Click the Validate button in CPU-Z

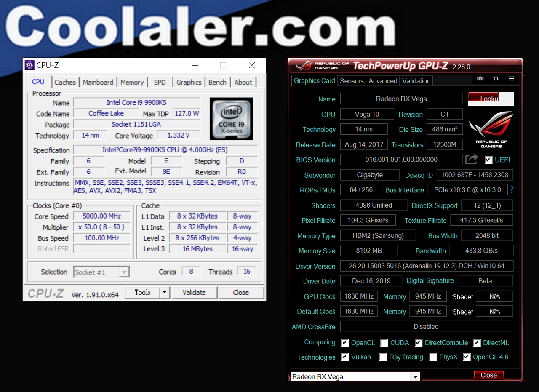pos(194,292)
